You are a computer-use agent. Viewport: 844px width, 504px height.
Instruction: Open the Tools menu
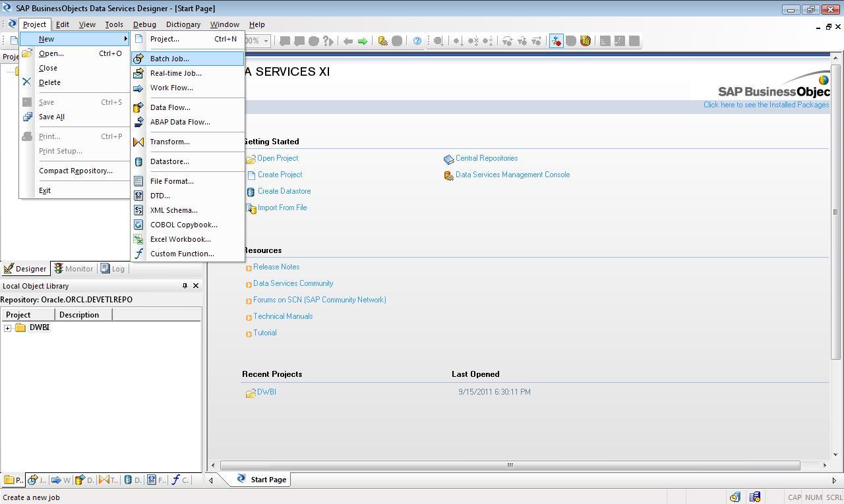pyautogui.click(x=114, y=24)
